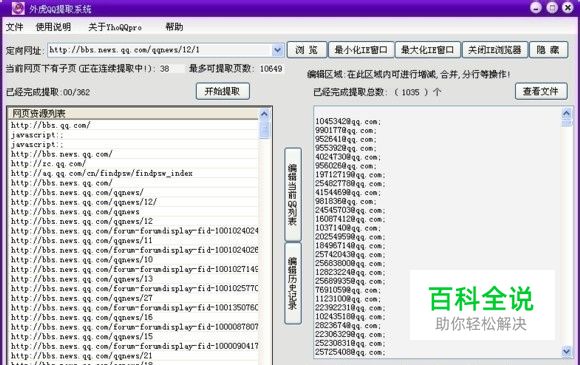Image resolution: width=580 pixels, height=365 pixels.
Task: Open the 帮助 menu
Action: [x=174, y=27]
